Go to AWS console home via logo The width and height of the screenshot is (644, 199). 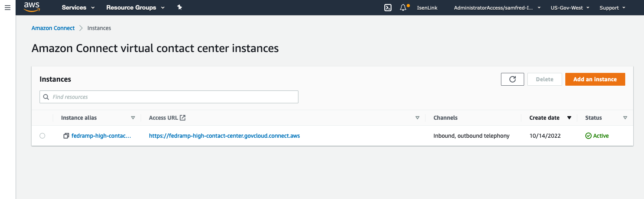click(32, 7)
